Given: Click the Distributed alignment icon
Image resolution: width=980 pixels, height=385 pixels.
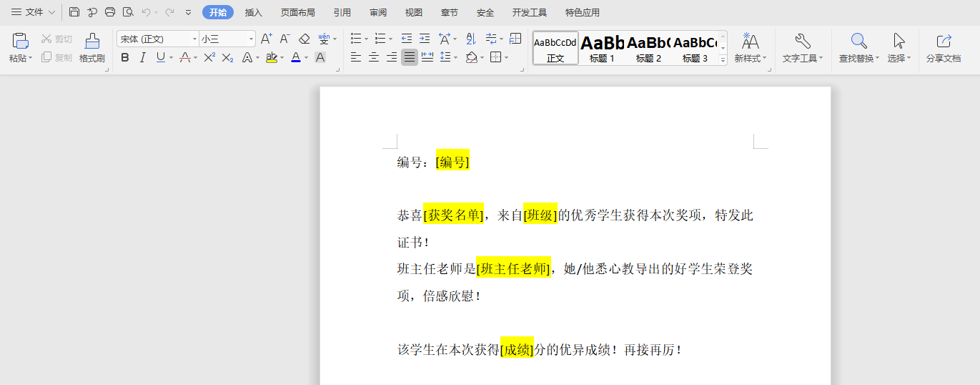Looking at the screenshot, I should [427, 57].
